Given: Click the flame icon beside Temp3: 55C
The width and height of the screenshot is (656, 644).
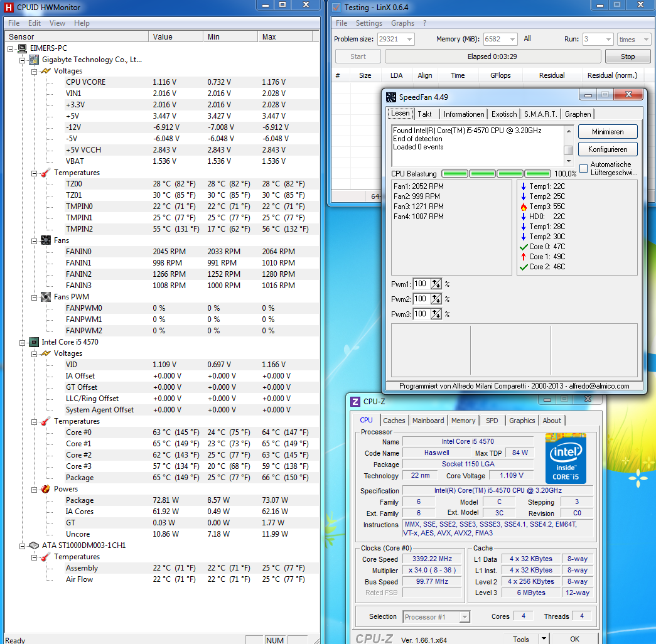Looking at the screenshot, I should 524,207.
